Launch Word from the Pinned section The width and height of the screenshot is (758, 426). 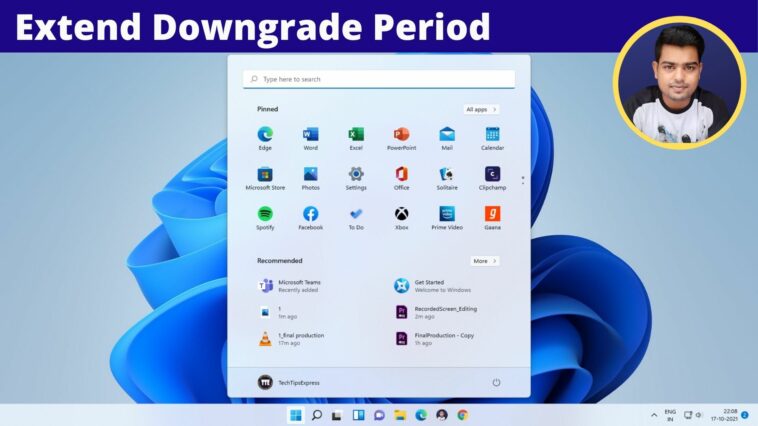coord(310,135)
